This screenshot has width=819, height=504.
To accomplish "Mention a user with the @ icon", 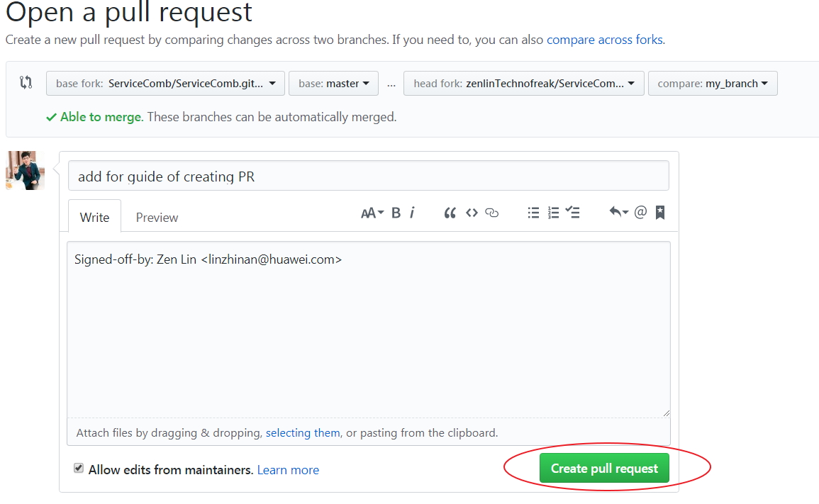I will tap(640, 213).
